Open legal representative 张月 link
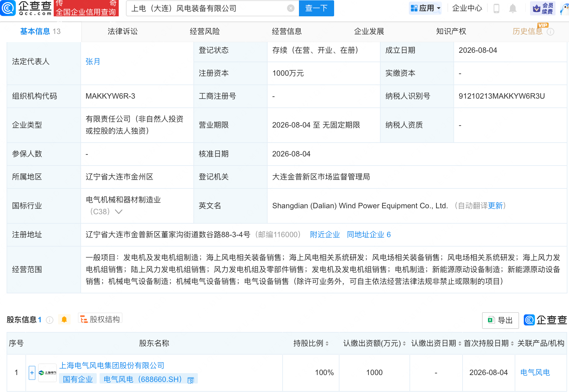Image resolution: width=569 pixels, height=392 pixels. click(x=93, y=62)
